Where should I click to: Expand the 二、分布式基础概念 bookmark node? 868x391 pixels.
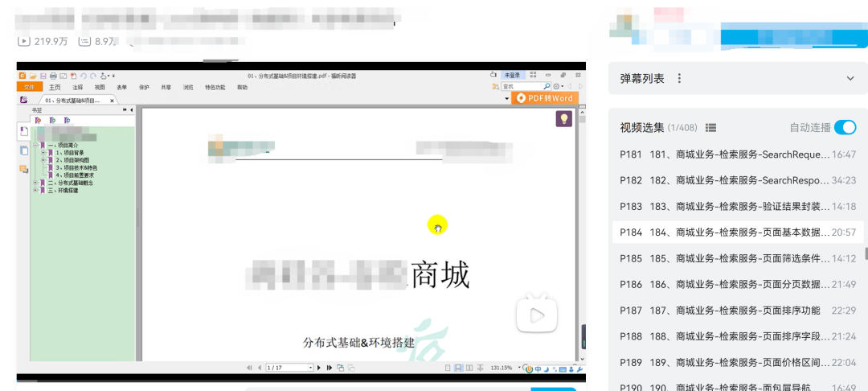coord(35,182)
